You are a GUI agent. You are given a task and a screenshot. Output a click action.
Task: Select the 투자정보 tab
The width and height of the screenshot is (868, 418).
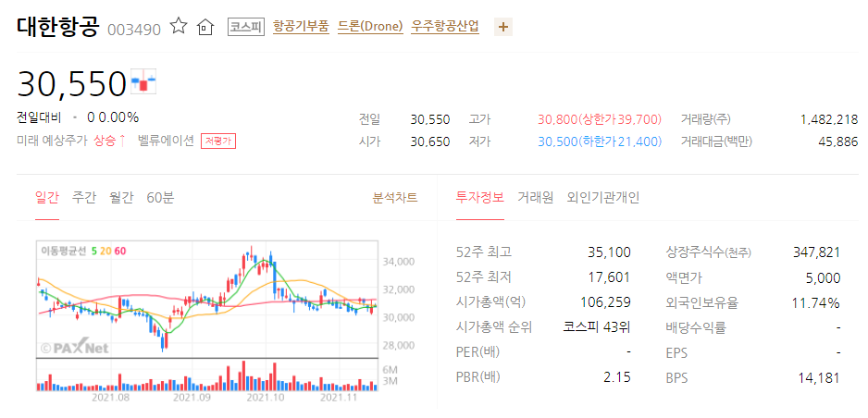480,197
